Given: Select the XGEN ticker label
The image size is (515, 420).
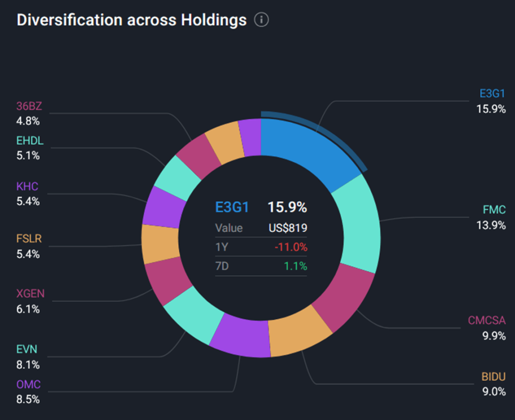Looking at the screenshot, I should [30, 294].
